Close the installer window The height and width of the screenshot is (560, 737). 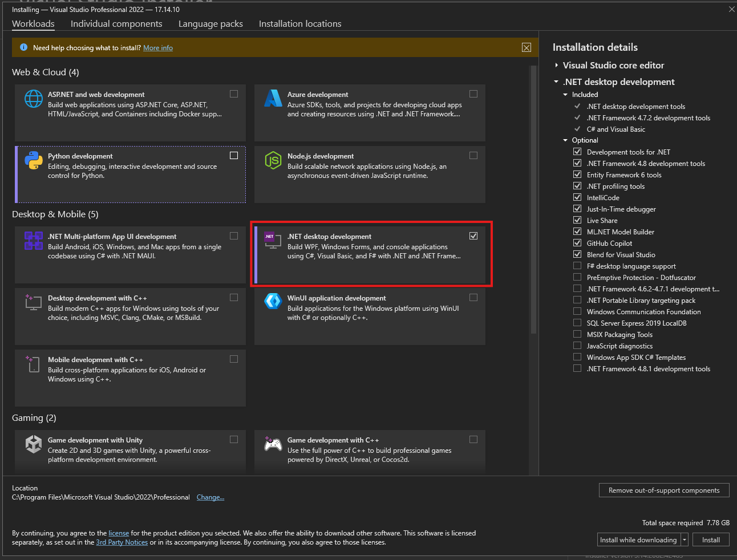click(x=731, y=9)
